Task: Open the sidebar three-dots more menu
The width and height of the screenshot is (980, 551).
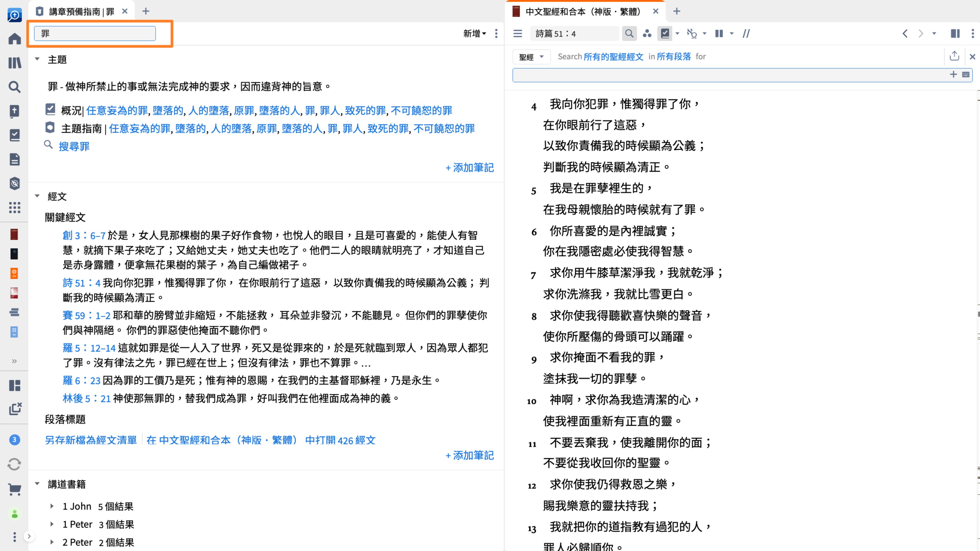Action: click(x=15, y=537)
